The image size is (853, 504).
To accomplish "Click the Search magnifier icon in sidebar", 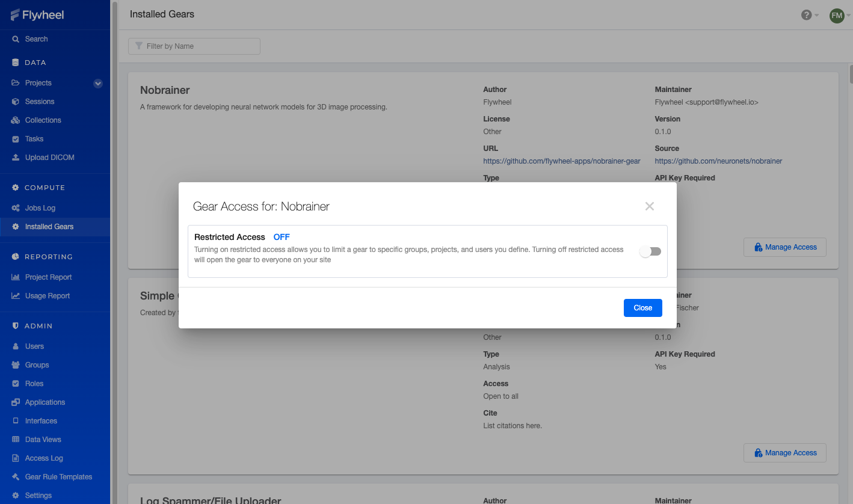I will click(16, 39).
